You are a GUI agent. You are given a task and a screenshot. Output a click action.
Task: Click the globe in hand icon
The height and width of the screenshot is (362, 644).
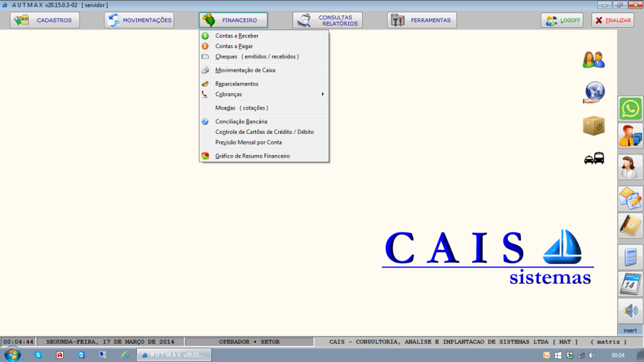click(594, 93)
